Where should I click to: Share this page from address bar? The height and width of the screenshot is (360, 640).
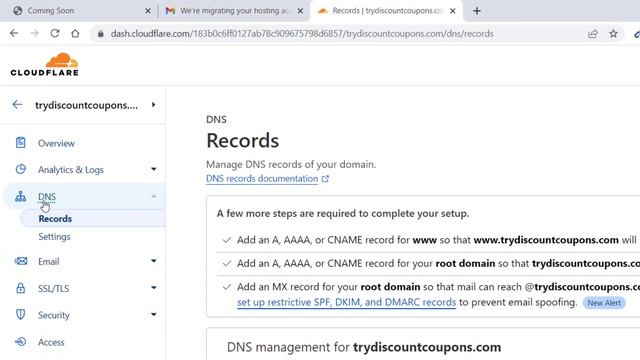pyautogui.click(x=593, y=34)
